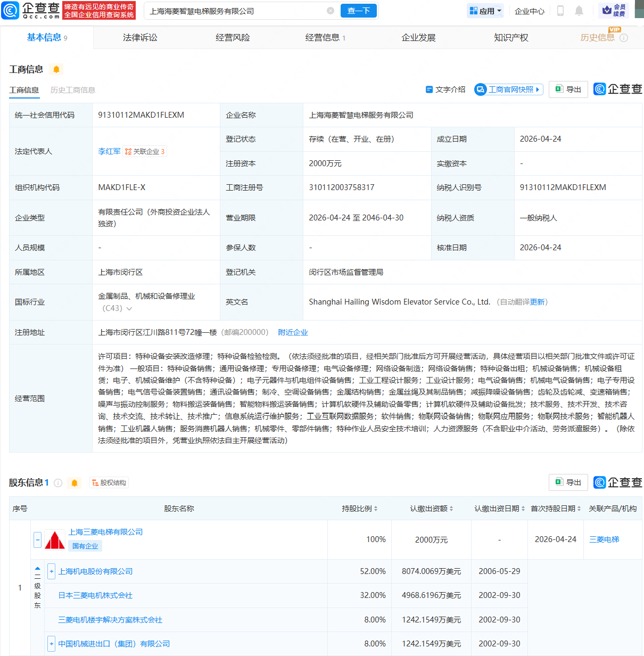Switch to 企业发展 tab
The image size is (644, 656).
click(x=418, y=38)
